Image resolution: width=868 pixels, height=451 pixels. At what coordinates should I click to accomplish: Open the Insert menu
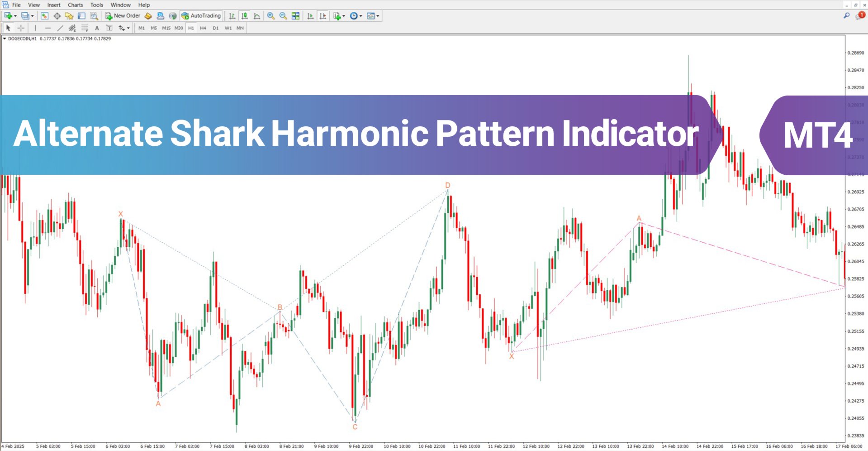tap(54, 5)
